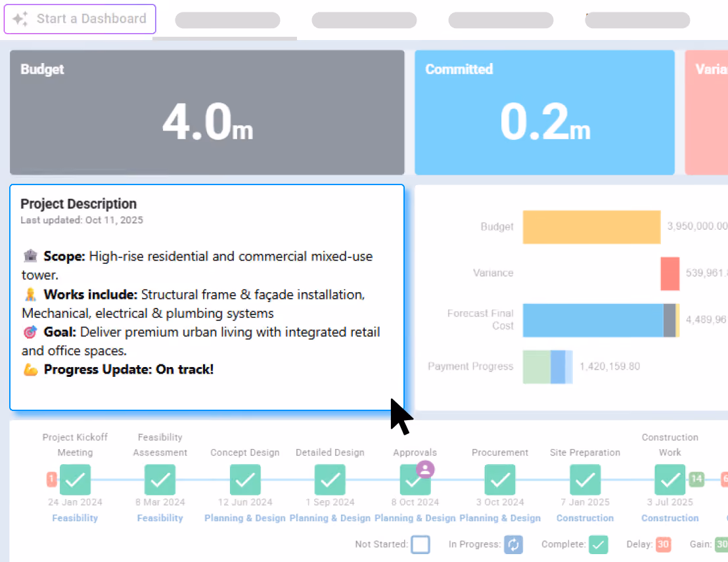
Task: Open the second greyed-out tab placeholder
Action: click(x=364, y=20)
